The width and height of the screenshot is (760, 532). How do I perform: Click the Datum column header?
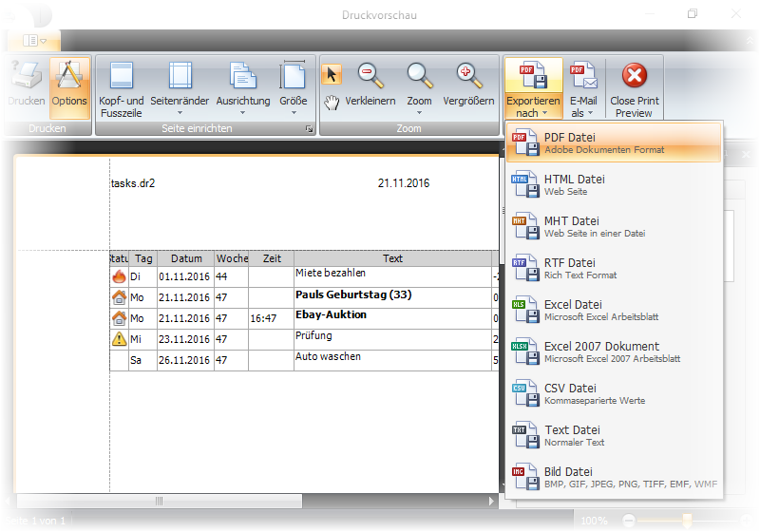click(x=186, y=258)
